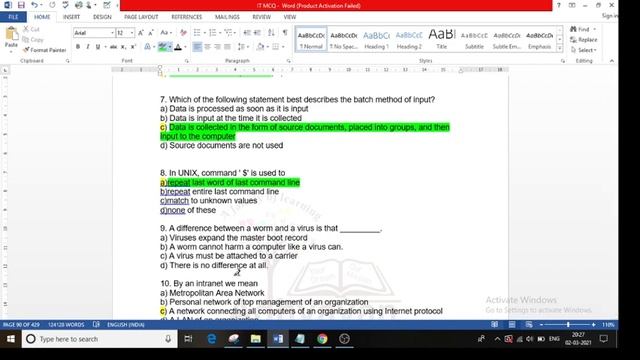Open the font size 12 dropdown
Viewport: 640px width, 360px height.
pos(132,33)
